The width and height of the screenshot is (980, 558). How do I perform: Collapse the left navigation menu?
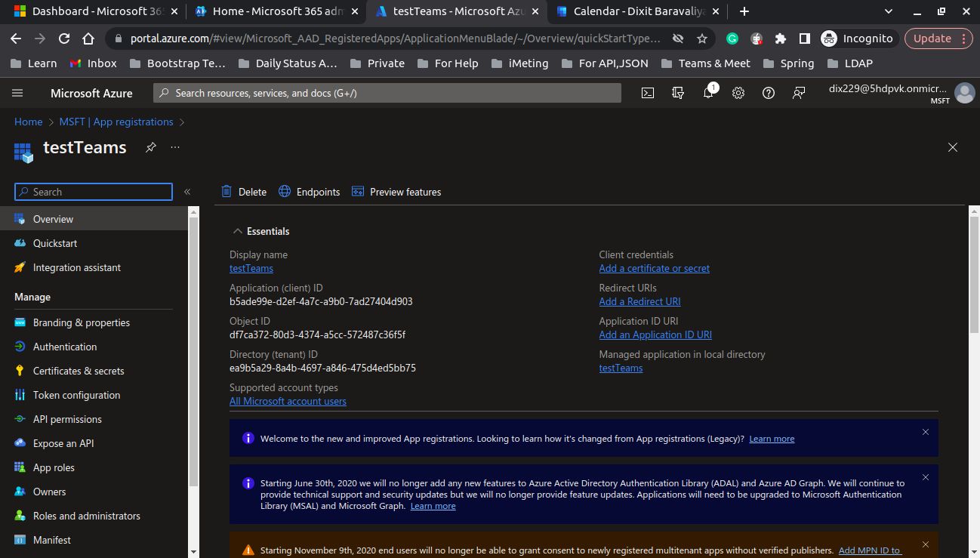click(187, 192)
